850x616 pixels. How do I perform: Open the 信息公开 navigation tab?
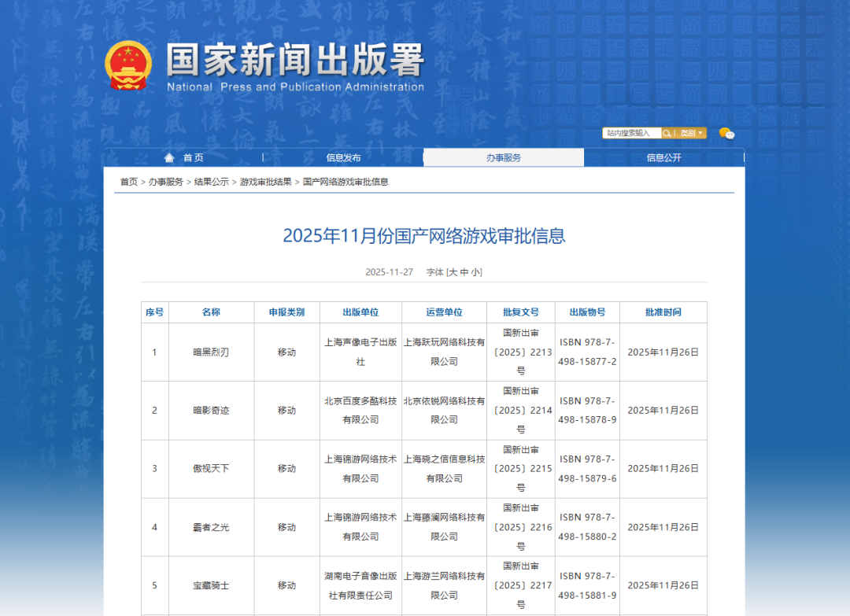pos(663,157)
